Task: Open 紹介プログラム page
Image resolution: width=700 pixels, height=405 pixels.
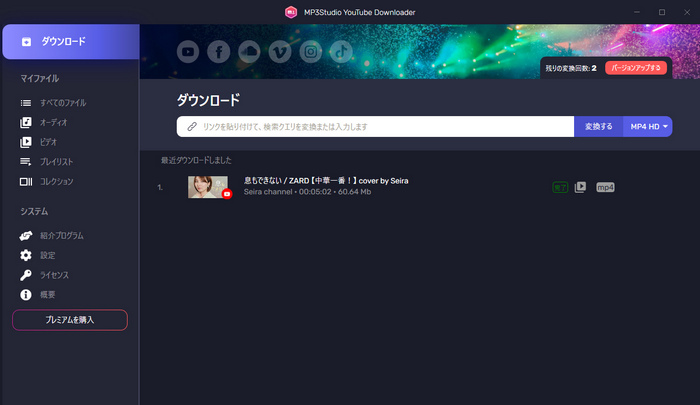Action: (x=62, y=235)
